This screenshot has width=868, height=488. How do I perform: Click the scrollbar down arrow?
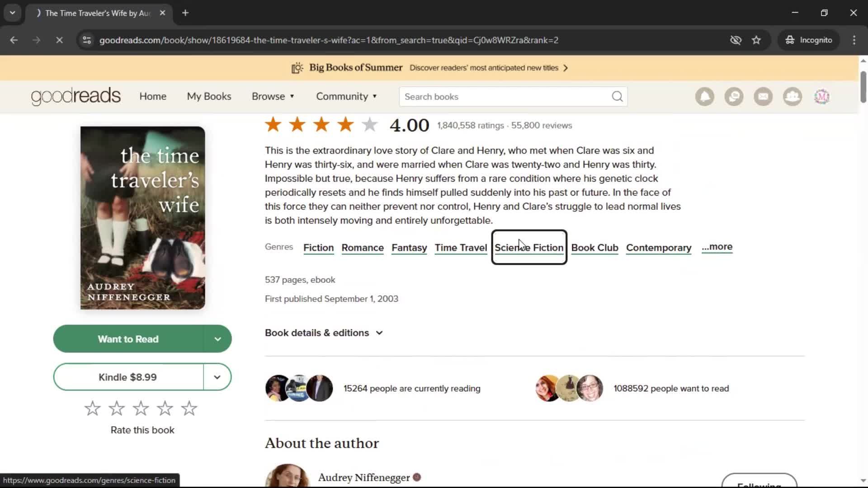(x=863, y=481)
